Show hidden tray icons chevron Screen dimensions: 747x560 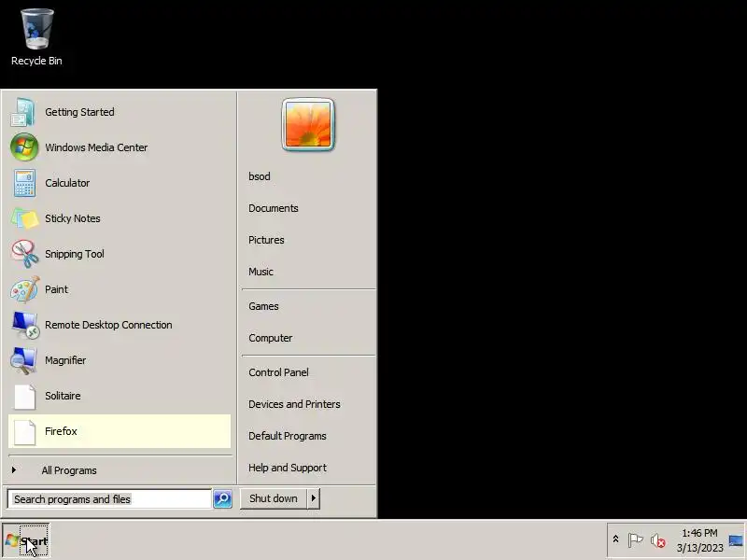[x=615, y=539]
